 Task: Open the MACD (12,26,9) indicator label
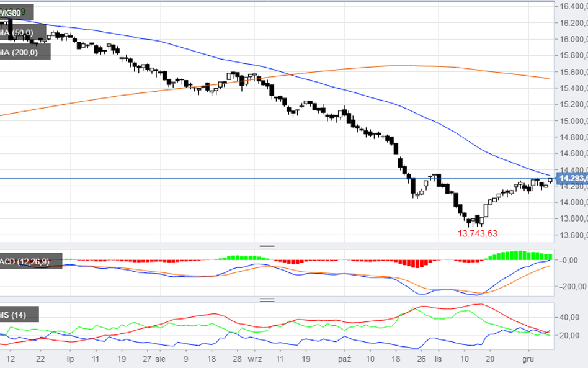click(x=30, y=260)
